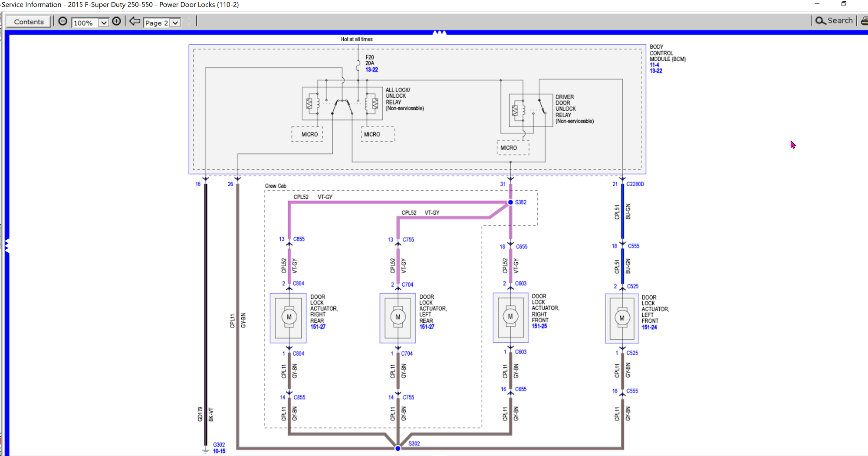This screenshot has height=456, width=868.
Task: Follow the 13-22 link under fuse F20
Action: coord(372,69)
